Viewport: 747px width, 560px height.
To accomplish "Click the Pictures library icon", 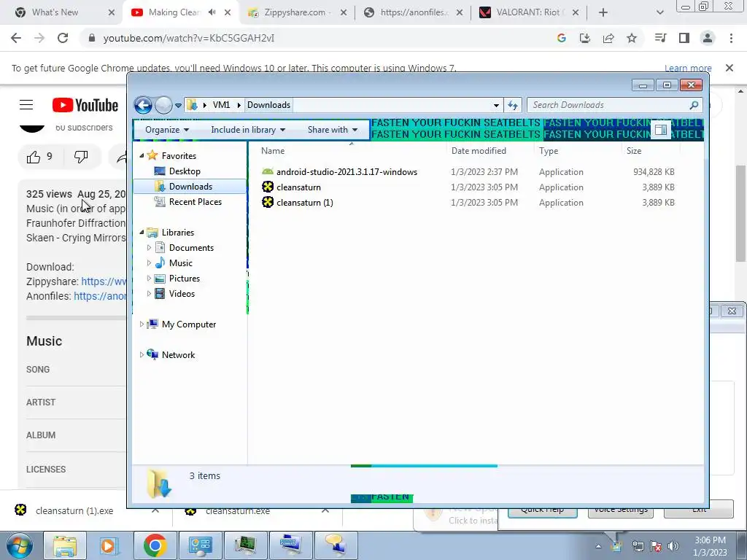I will click(160, 278).
